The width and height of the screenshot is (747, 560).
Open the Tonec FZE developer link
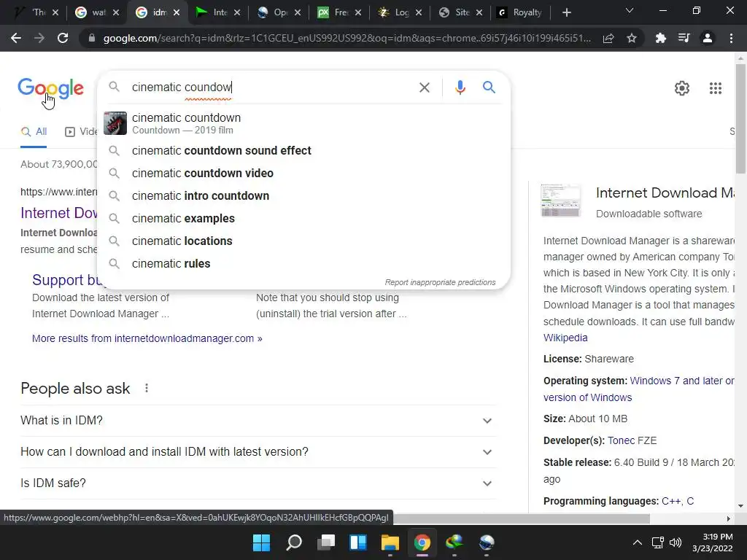point(632,440)
